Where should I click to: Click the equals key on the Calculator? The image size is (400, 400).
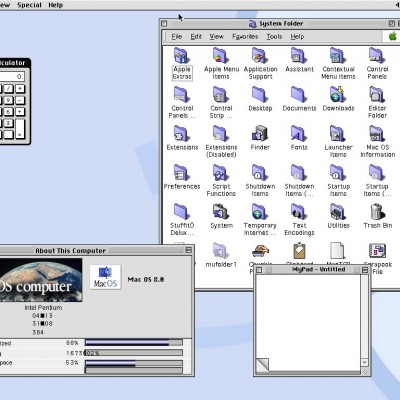20,129
